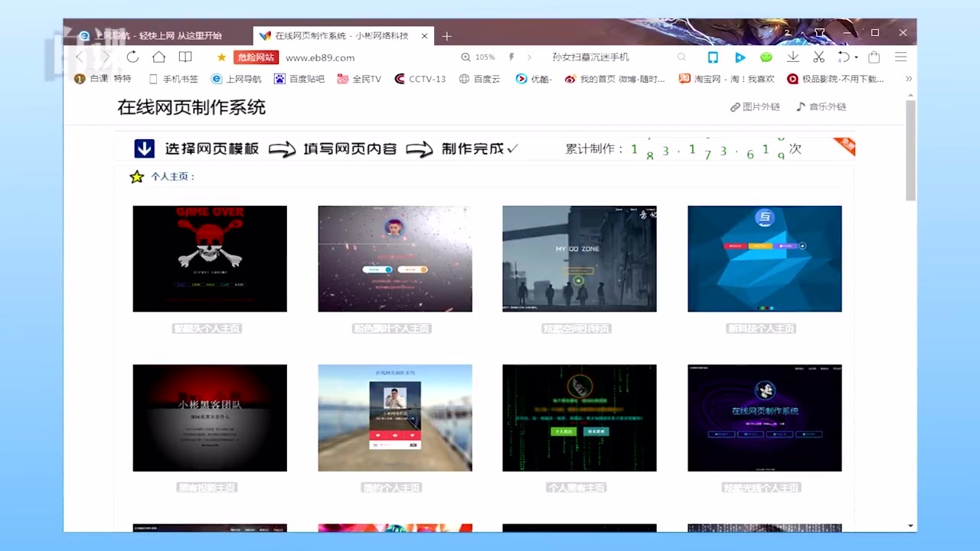Click the 个人黑客主页 caption
This screenshot has height=551, width=980.
pos(577,487)
